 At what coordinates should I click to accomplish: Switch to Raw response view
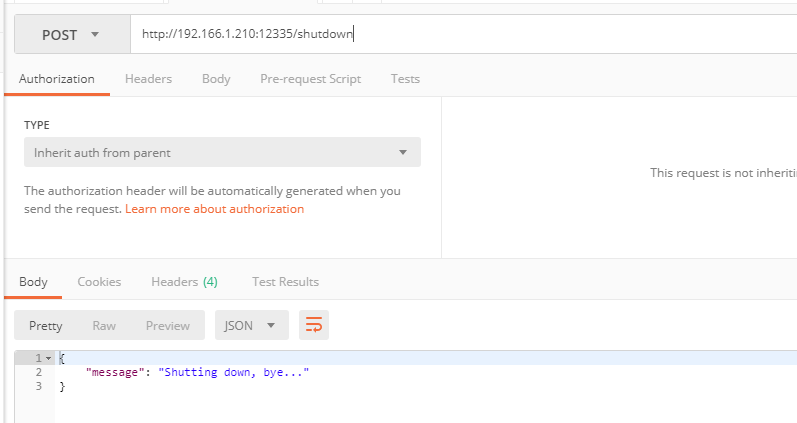click(104, 325)
